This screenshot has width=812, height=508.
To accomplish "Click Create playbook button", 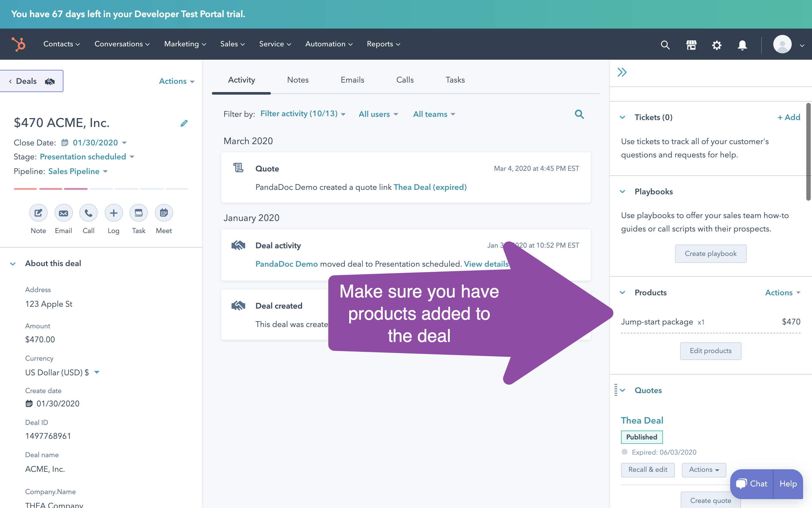I will [x=710, y=254].
